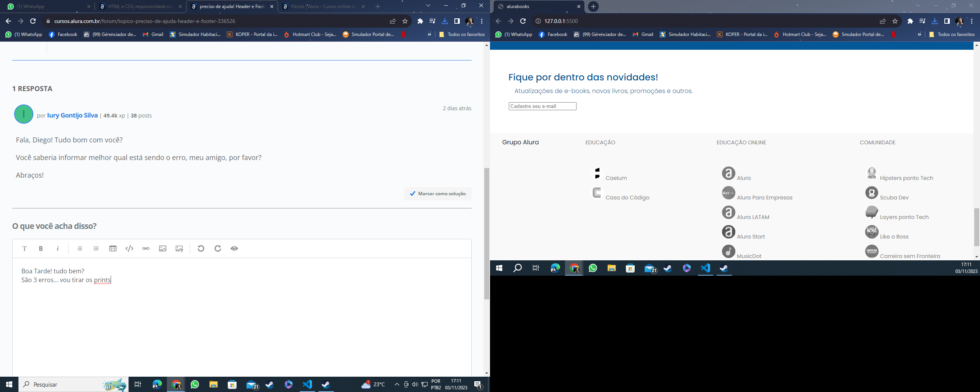
Task: Click the Cadastre seu e-mail field
Action: click(542, 106)
